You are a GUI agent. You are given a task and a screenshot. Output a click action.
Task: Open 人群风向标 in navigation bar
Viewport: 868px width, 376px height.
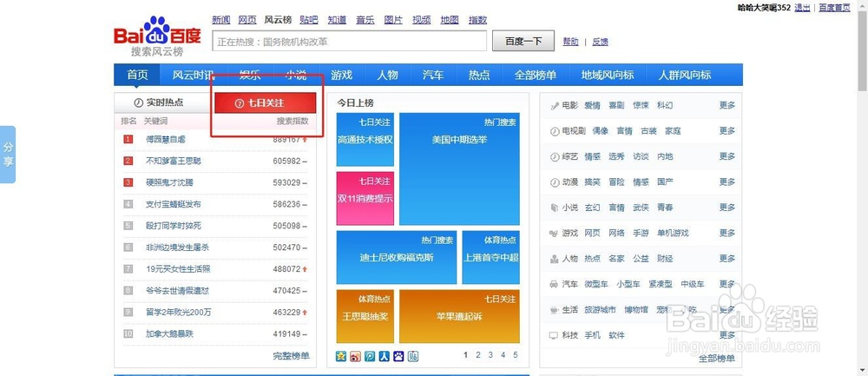685,75
